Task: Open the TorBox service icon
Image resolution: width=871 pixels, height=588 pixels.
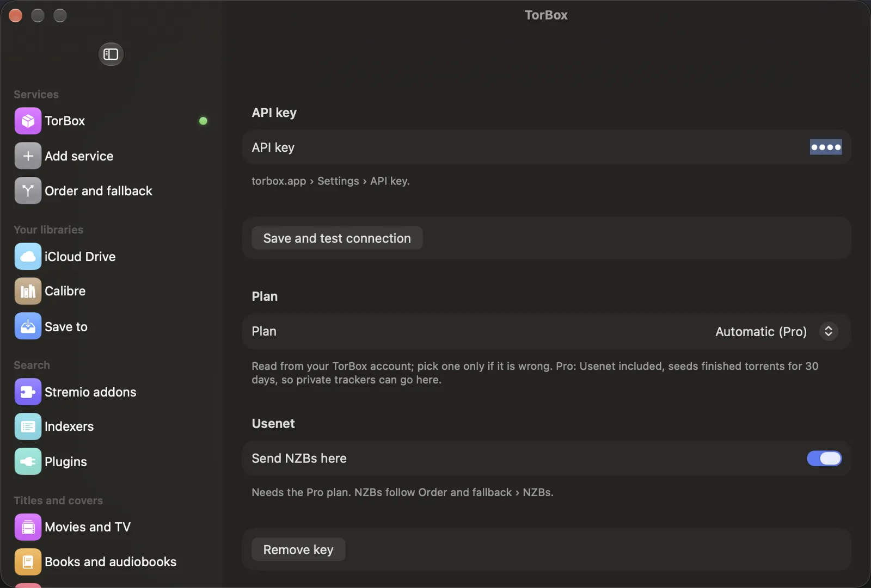Action: (28, 121)
